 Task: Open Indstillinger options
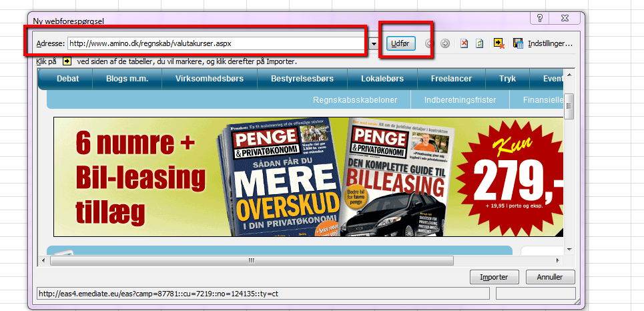(550, 43)
